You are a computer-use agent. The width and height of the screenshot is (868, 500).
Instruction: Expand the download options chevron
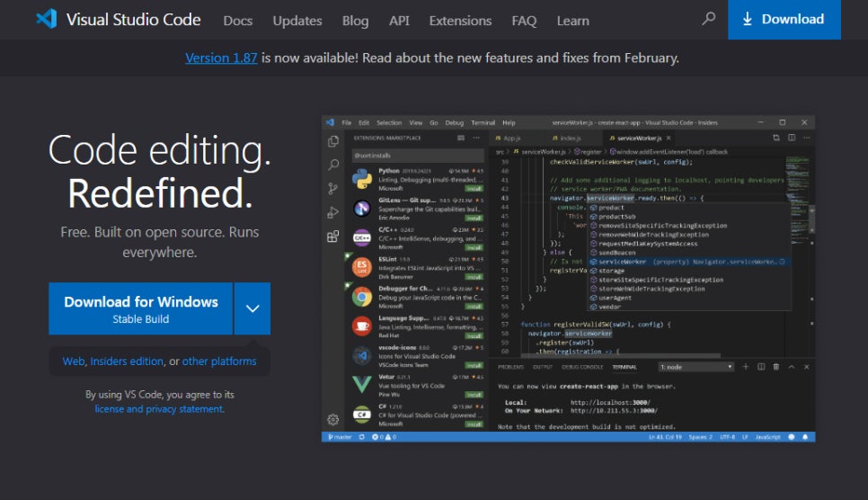[x=252, y=308]
